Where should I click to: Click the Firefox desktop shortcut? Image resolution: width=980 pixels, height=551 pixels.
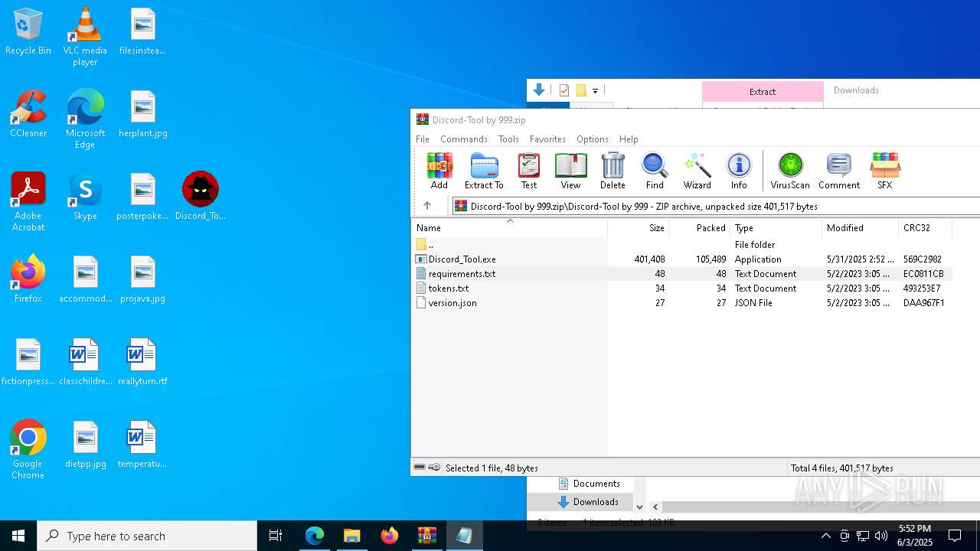tap(28, 279)
